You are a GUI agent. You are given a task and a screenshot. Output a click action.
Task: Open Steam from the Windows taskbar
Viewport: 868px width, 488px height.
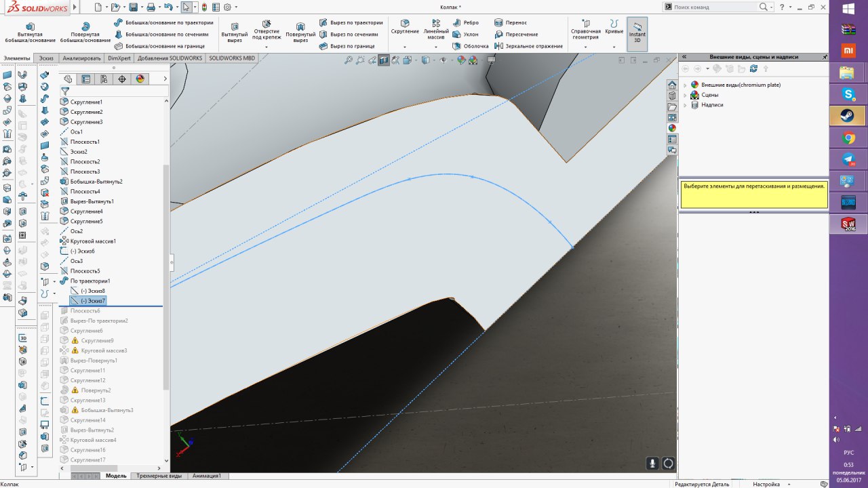coord(848,115)
